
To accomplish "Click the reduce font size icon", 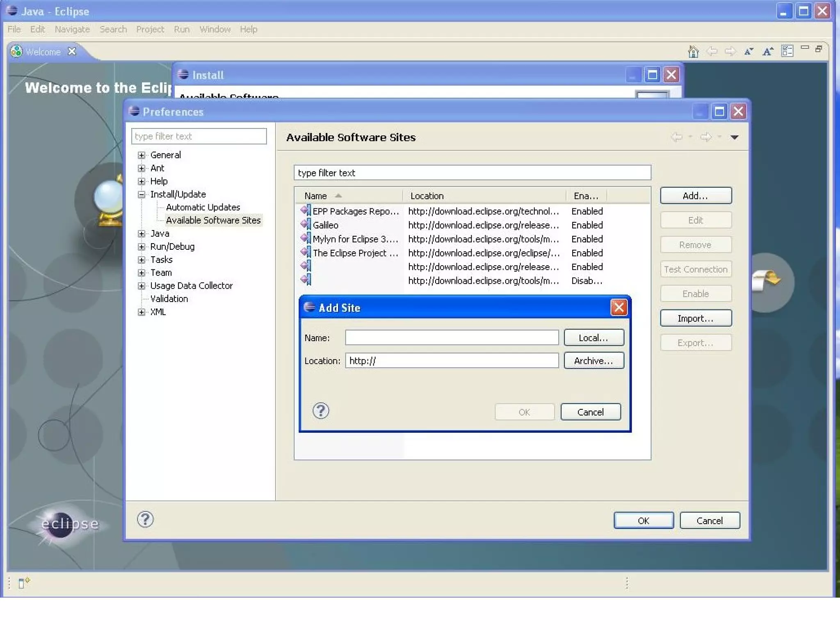I will pos(749,51).
